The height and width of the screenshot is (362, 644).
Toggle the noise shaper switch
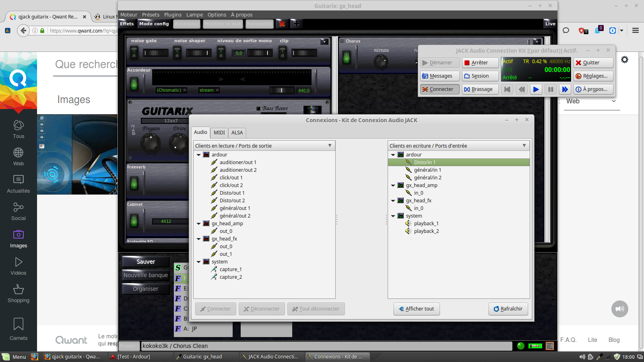177,53
